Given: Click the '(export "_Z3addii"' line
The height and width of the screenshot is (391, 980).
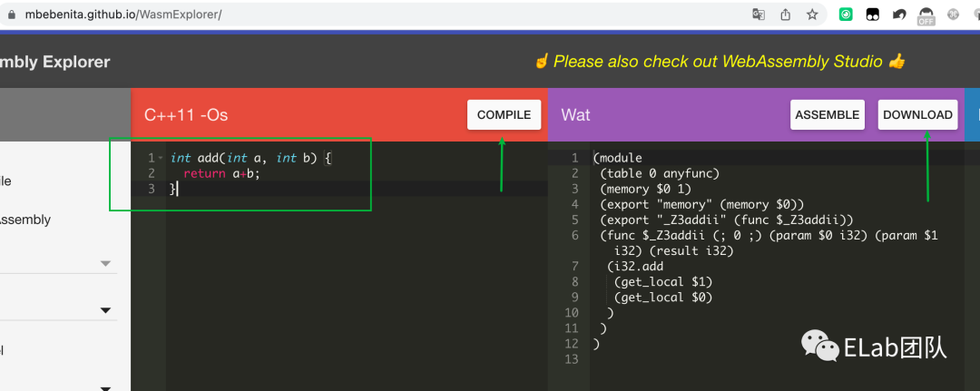Looking at the screenshot, I should click(x=726, y=220).
